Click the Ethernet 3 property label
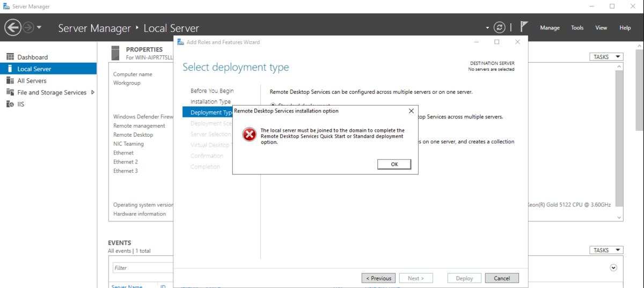 pos(126,171)
